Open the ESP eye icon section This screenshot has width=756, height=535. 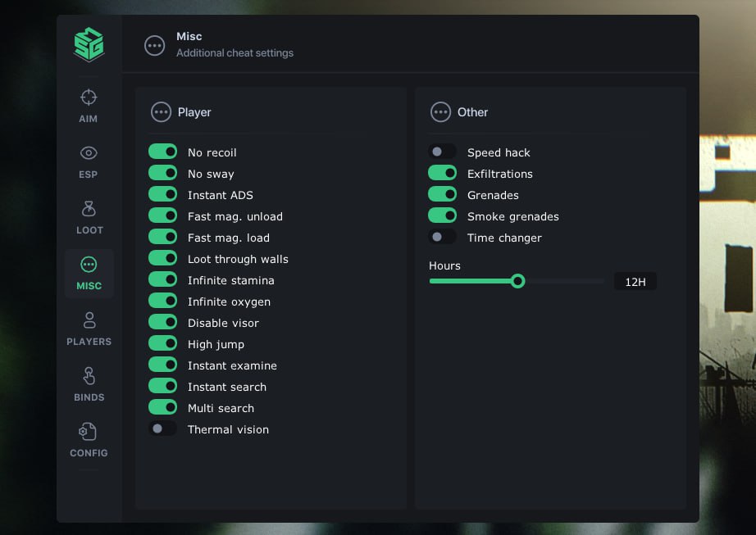point(89,161)
